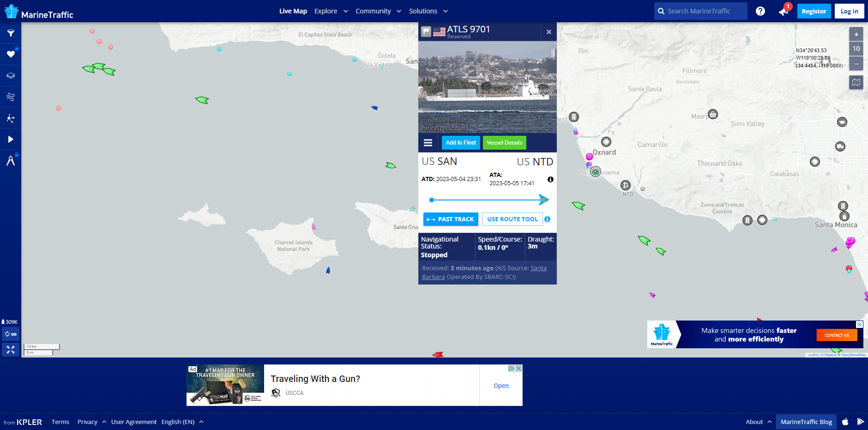Expand the About footer menu
The width and height of the screenshot is (868, 430).
pyautogui.click(x=759, y=422)
